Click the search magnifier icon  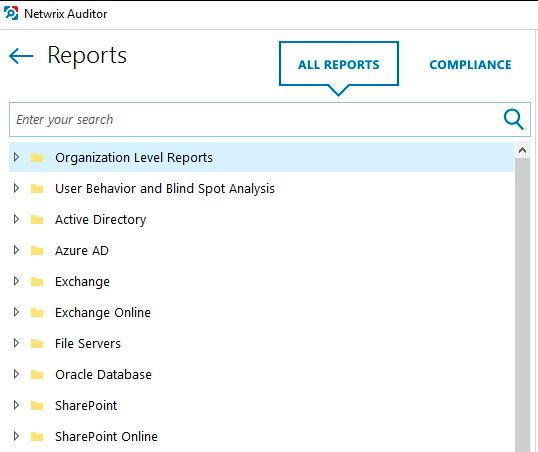(x=513, y=119)
